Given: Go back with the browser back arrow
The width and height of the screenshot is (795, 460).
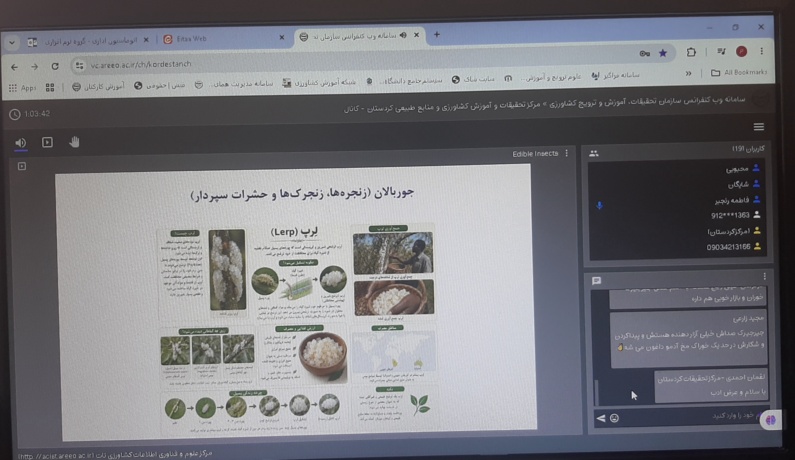Looking at the screenshot, I should click(14, 67).
